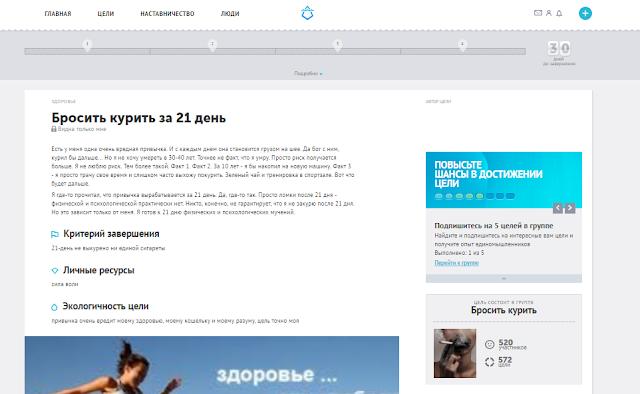Image resolution: width=640 pixels, height=394 pixels.
Task: Click the 572 цели count
Action: [x=505, y=362]
